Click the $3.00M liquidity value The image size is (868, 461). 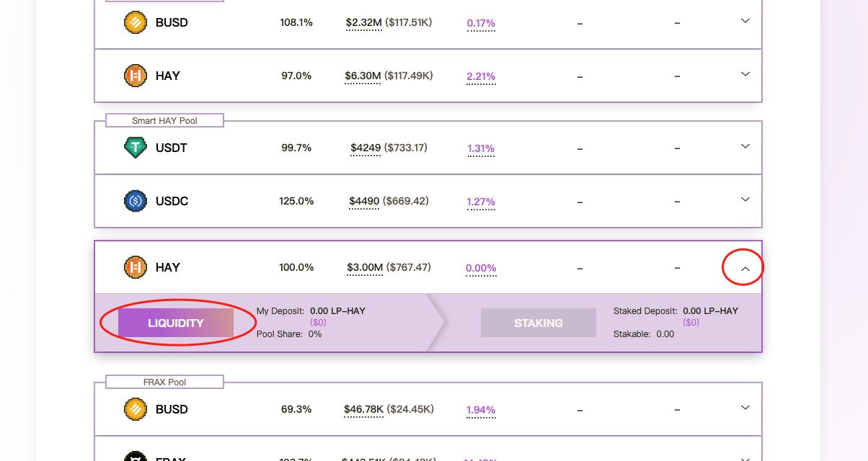pos(365,268)
